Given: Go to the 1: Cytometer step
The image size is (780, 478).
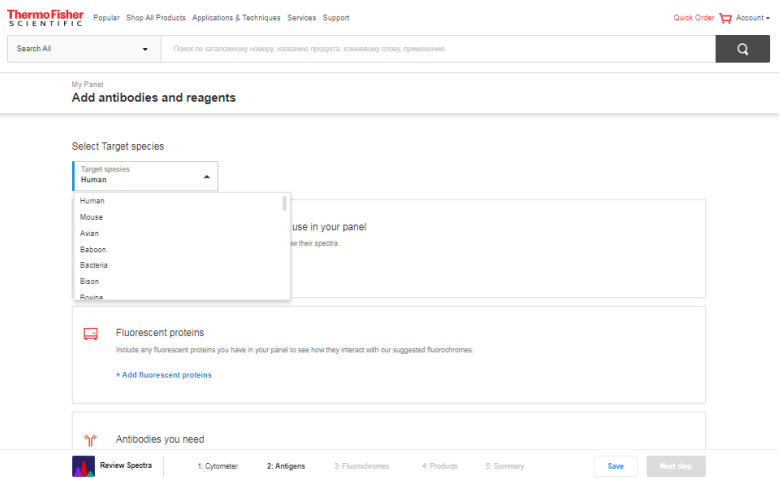Looking at the screenshot, I should tap(217, 466).
